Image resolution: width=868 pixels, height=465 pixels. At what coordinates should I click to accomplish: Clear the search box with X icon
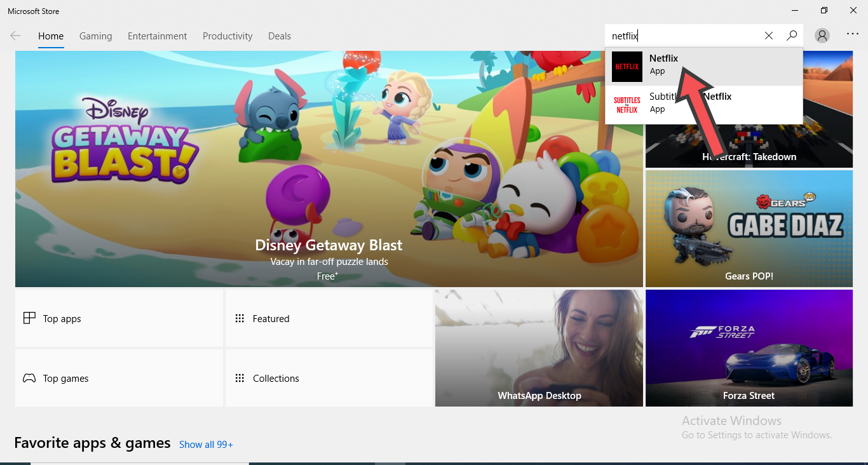769,36
